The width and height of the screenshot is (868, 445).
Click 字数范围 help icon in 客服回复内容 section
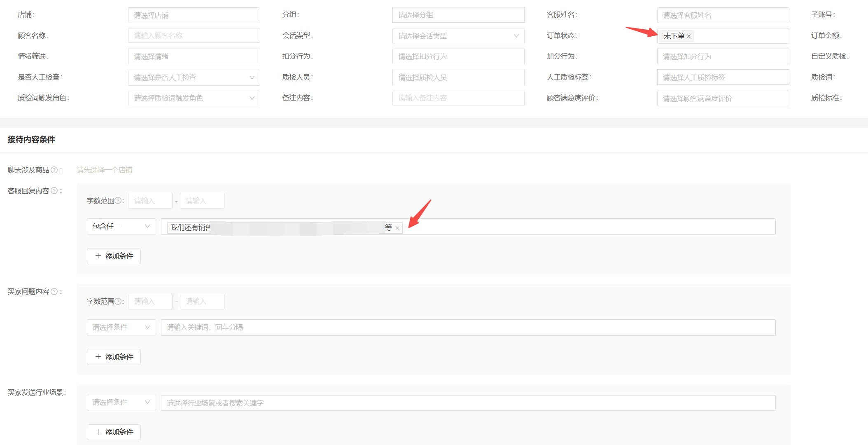(x=118, y=201)
